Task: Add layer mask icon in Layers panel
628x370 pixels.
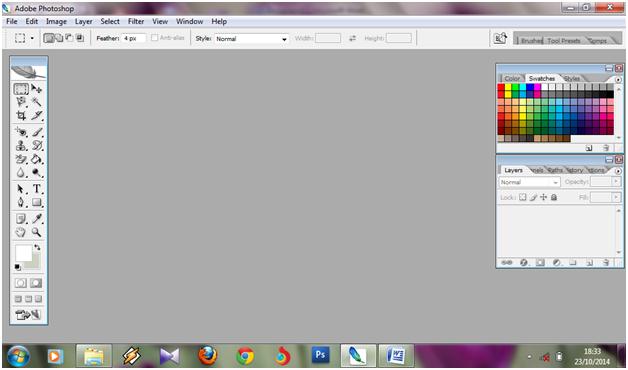Action: coord(540,263)
